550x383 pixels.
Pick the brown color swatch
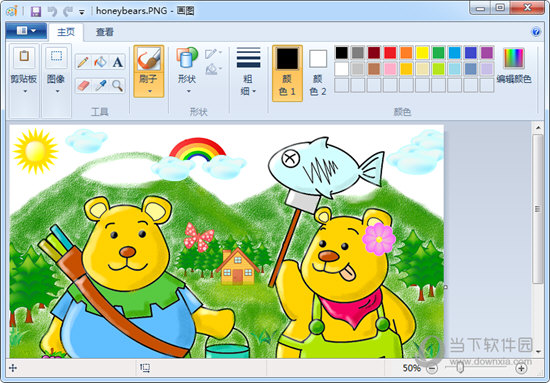tap(374, 69)
